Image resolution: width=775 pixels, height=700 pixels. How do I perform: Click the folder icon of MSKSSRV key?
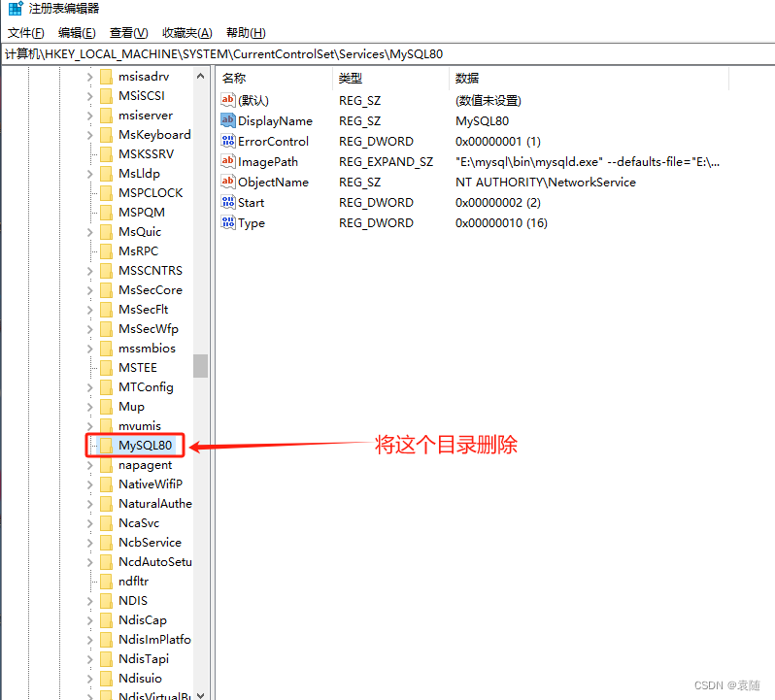106,154
